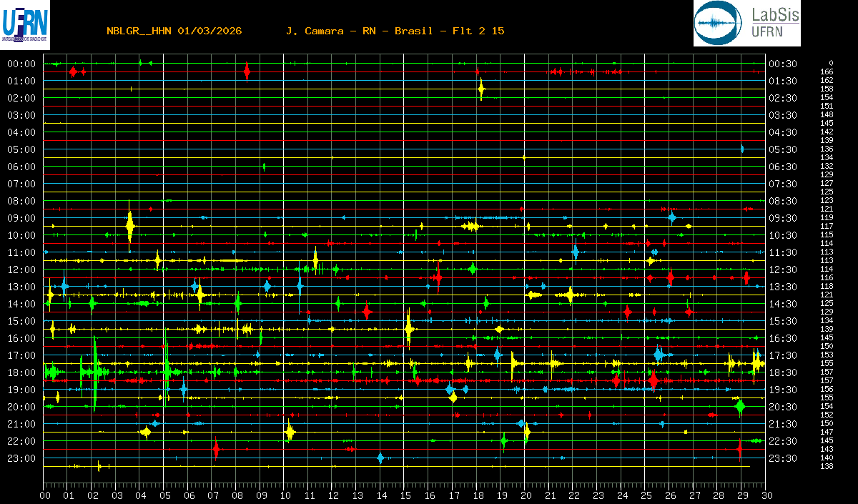Screen dimensions: 858x504
Task: Click the tall green spike near minute 2
Action: (x=94, y=372)
